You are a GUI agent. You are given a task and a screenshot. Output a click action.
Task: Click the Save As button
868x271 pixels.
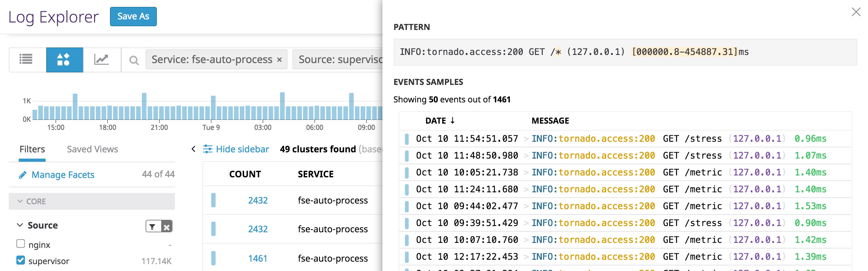coord(133,16)
